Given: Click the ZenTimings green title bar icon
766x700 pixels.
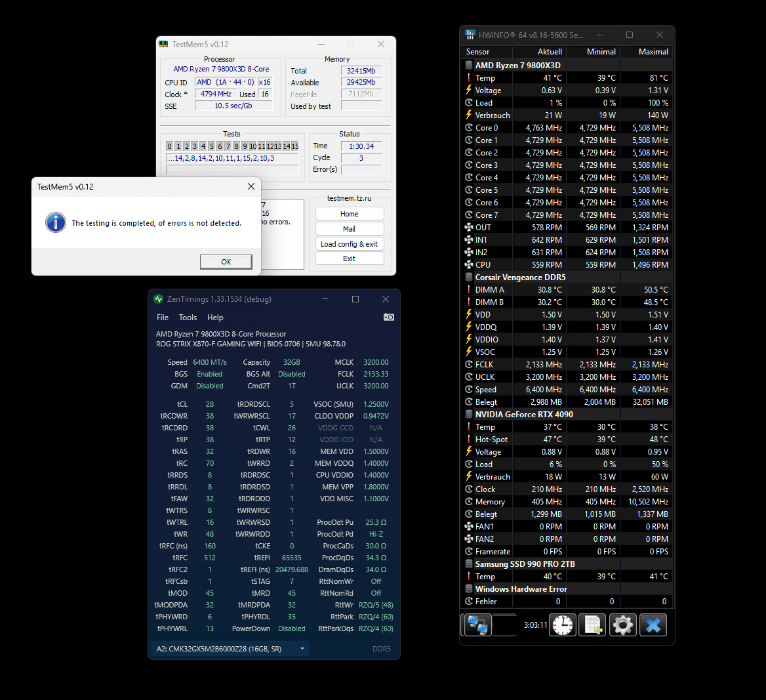Looking at the screenshot, I should coord(158,299).
